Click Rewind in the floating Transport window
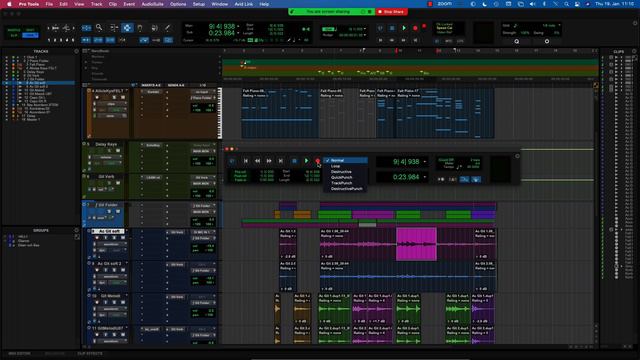The width and height of the screenshot is (640, 360). pyautogui.click(x=257, y=161)
